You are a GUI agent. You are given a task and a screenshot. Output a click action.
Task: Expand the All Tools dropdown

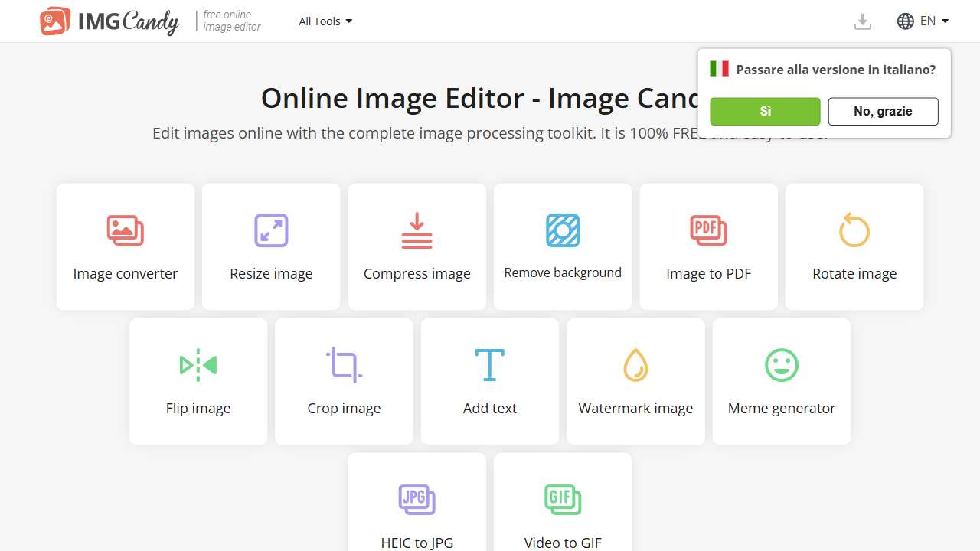[325, 21]
